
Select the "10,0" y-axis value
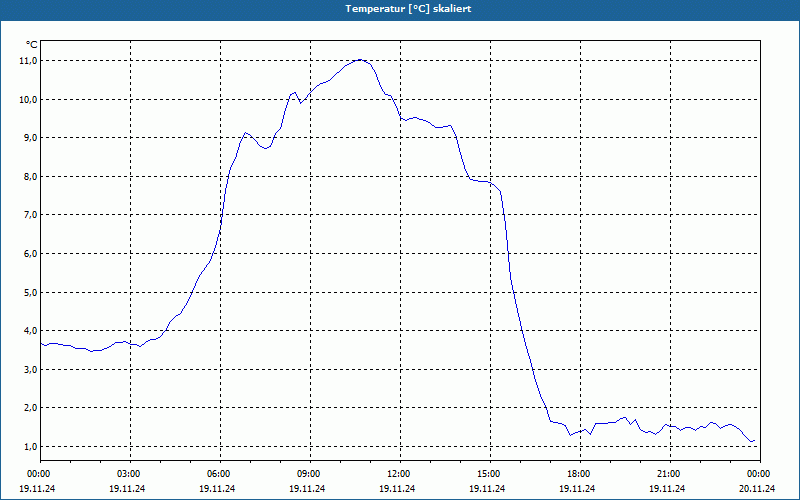tap(28, 99)
